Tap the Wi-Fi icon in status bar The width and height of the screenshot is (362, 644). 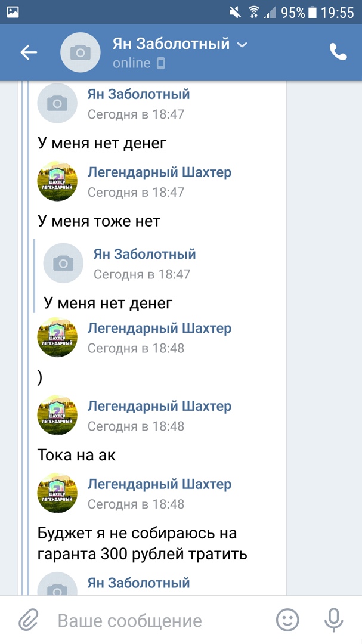[x=255, y=12]
